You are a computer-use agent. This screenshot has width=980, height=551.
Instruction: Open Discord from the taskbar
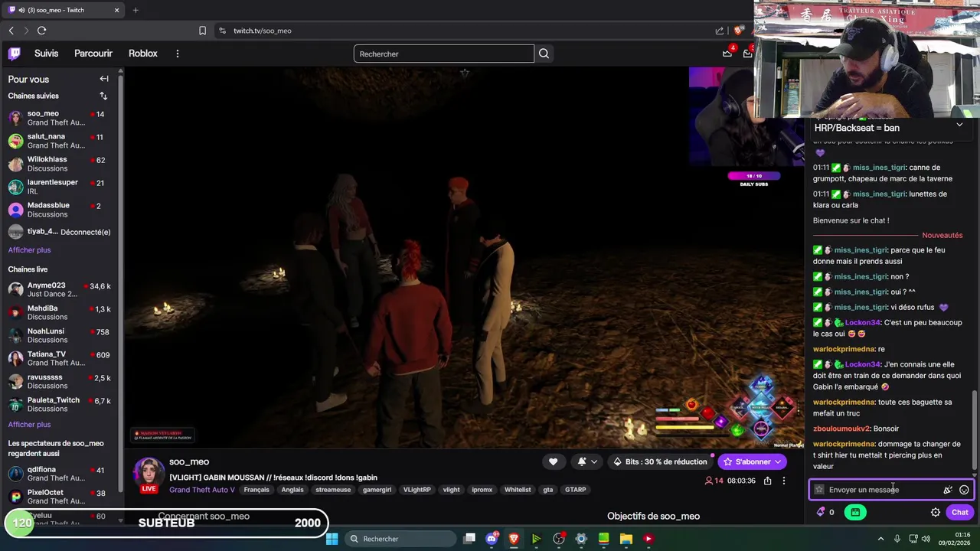click(x=492, y=539)
